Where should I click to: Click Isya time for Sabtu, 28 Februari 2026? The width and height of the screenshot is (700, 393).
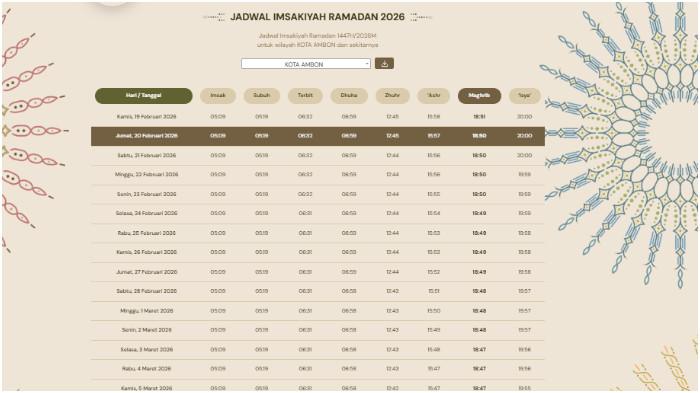point(525,291)
